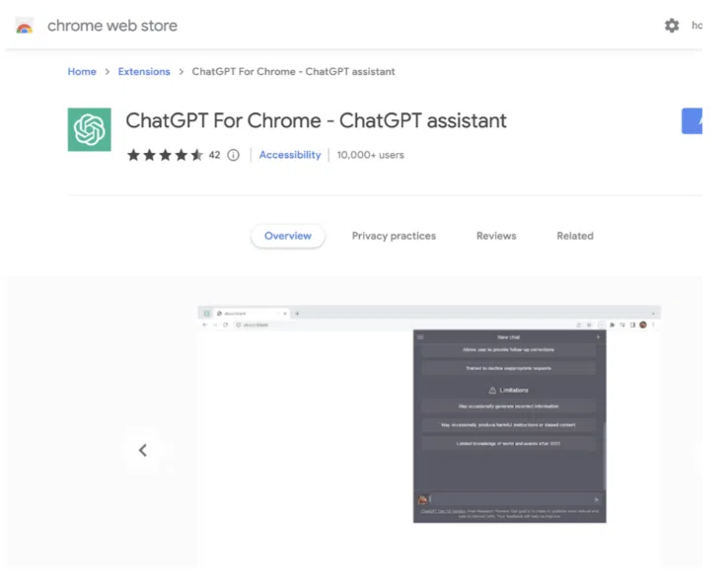Click the 'chrome web store' title text
The image size is (728, 582).
click(x=112, y=26)
